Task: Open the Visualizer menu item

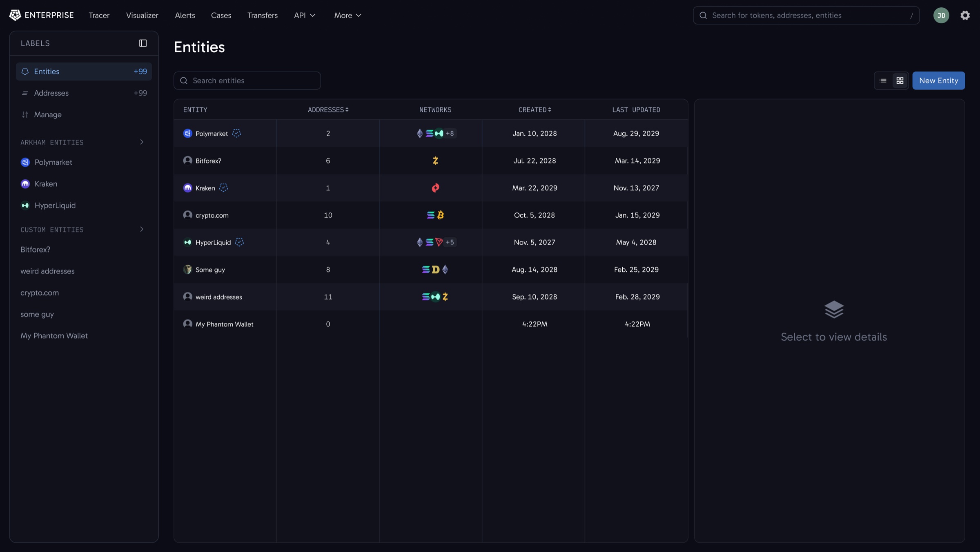Action: click(142, 15)
